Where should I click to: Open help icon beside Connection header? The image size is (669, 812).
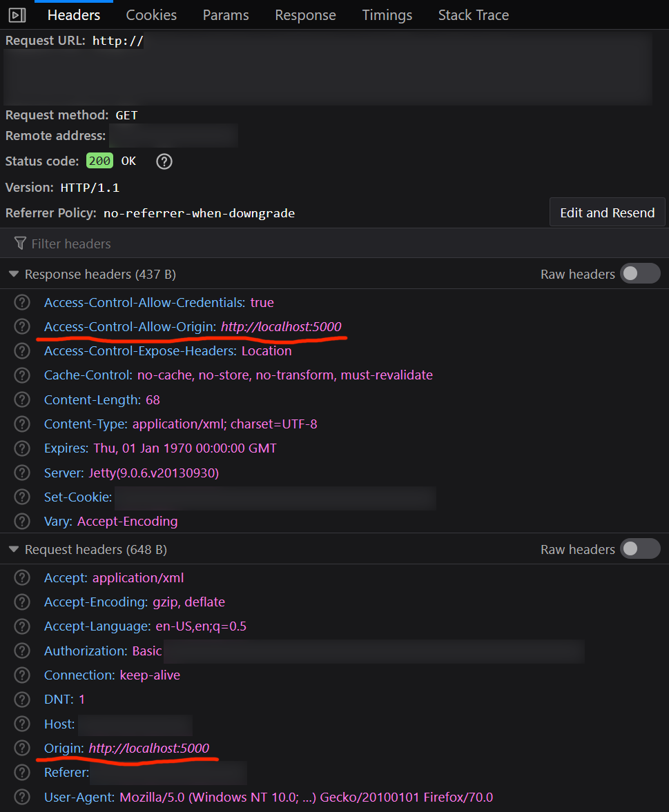click(22, 675)
